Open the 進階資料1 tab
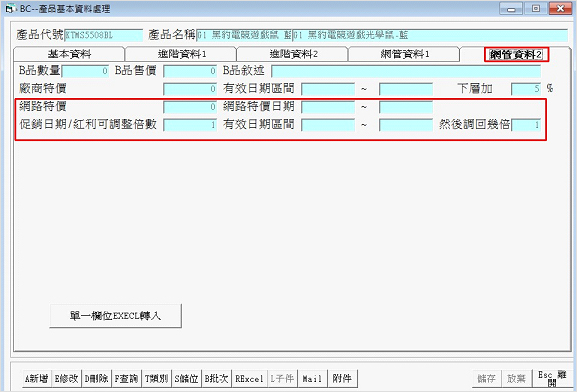Screen dimensions: 577x392 (181, 54)
